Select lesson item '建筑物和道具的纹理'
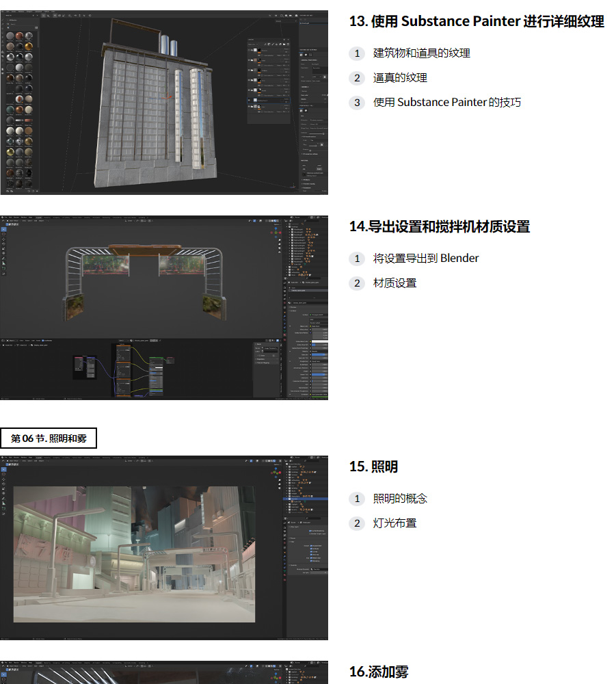Image resolution: width=616 pixels, height=684 pixels. pos(421,53)
